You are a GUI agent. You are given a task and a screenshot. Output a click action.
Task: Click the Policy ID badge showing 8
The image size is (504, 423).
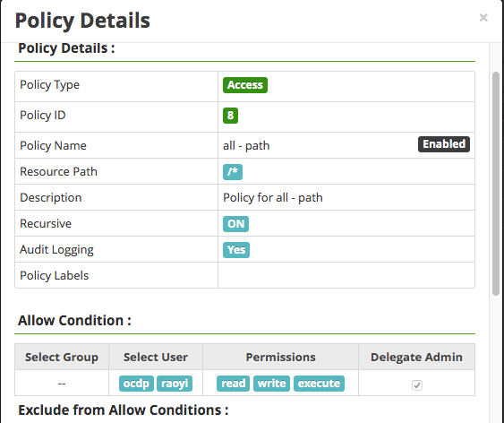[230, 115]
